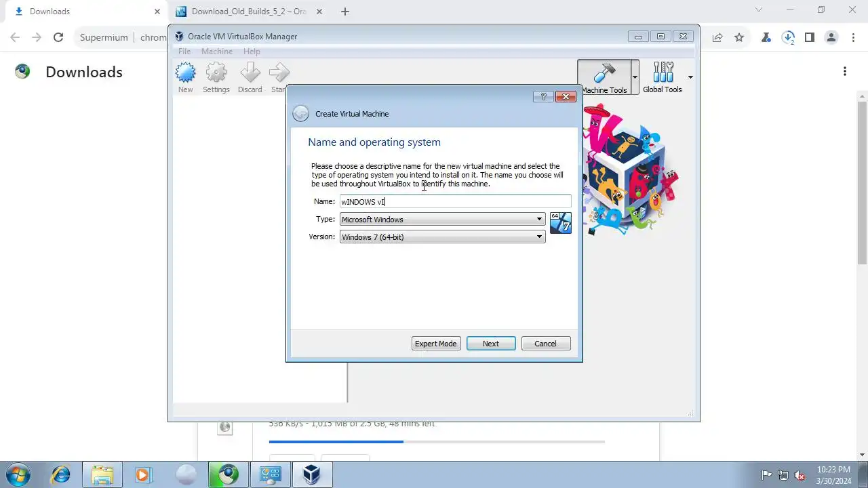Open the browser three-dot menu
The image size is (868, 488).
pyautogui.click(x=853, y=37)
